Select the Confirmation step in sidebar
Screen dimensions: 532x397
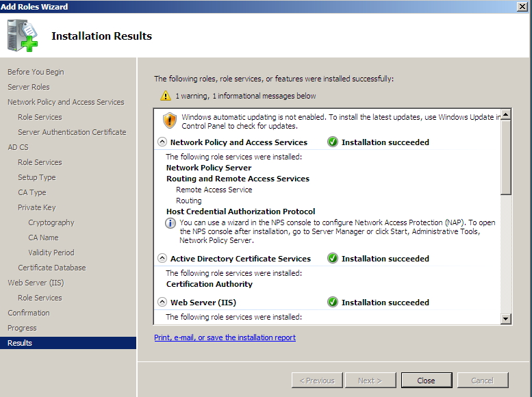pyautogui.click(x=29, y=313)
